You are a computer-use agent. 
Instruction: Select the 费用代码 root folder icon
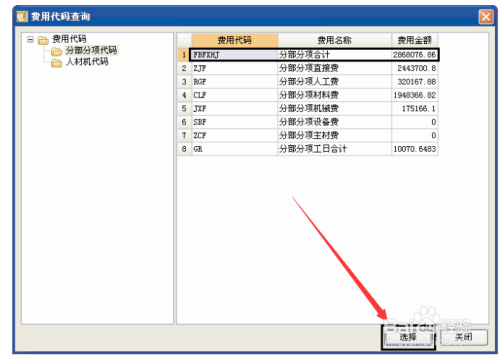43,40
